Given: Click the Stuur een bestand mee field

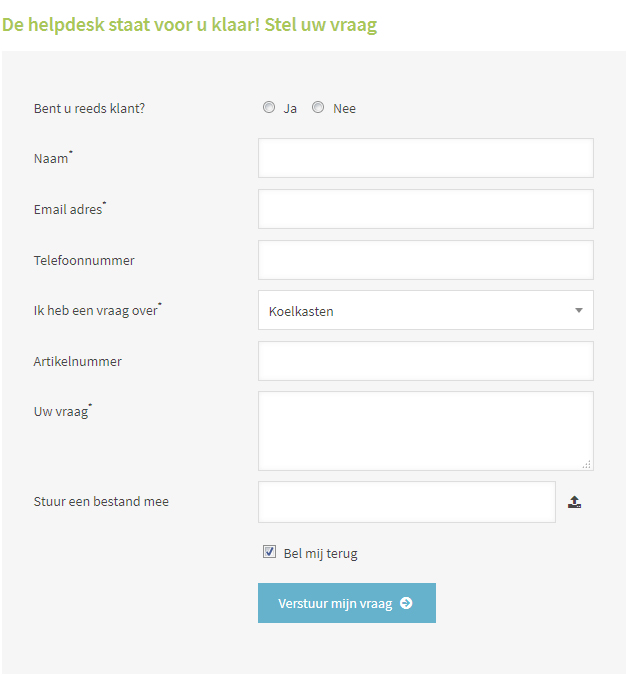Looking at the screenshot, I should [406, 502].
